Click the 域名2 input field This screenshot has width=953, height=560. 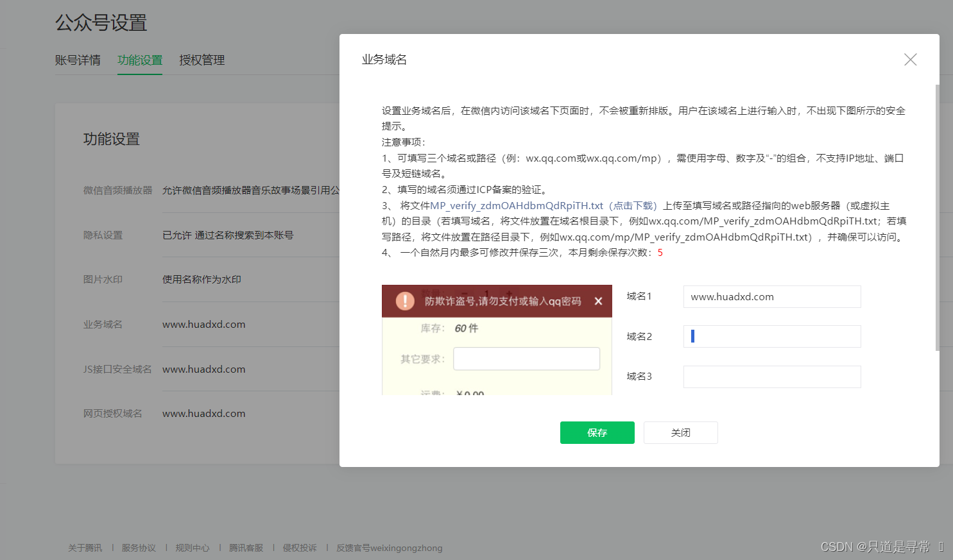(771, 336)
